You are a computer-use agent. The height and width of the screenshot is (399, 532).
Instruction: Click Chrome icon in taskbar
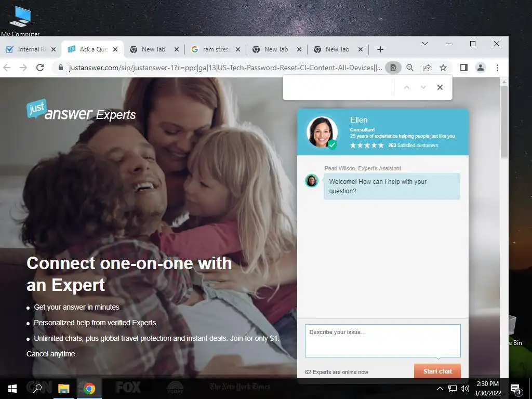[89, 389]
